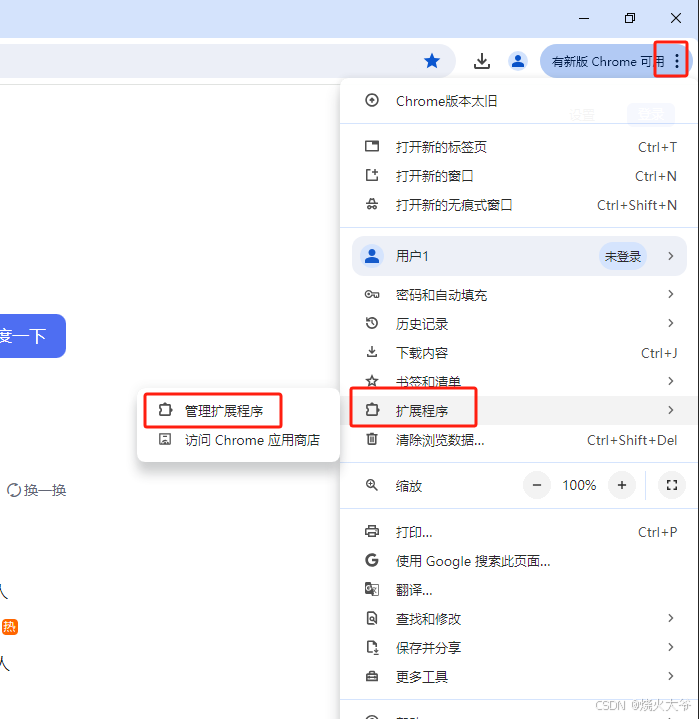Image resolution: width=699 pixels, height=719 pixels.
Task: Select 使用 Google 搜索此页面...
Action: [x=519, y=561]
